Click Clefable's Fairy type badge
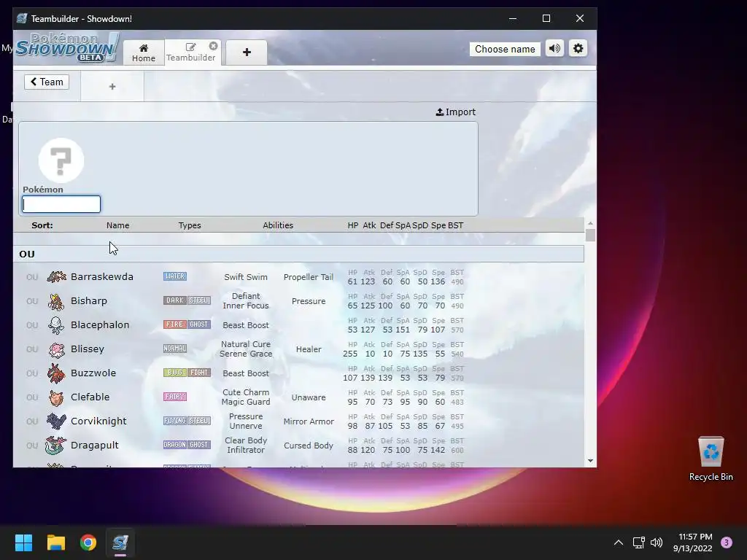The height and width of the screenshot is (560, 747). (x=175, y=397)
